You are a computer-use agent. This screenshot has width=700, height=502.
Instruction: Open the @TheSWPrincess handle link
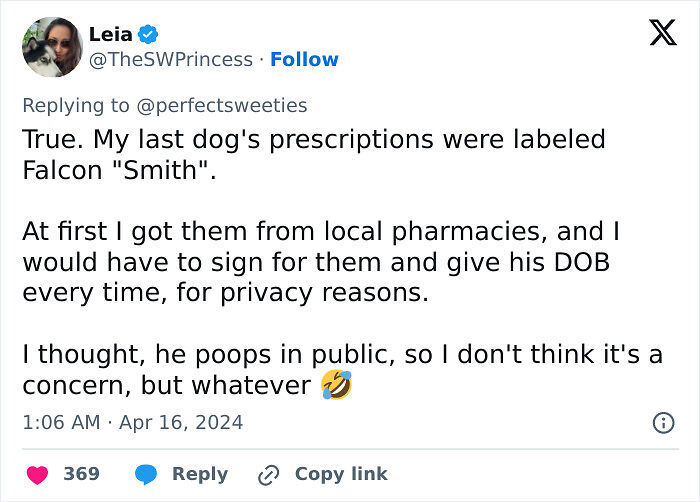(171, 60)
